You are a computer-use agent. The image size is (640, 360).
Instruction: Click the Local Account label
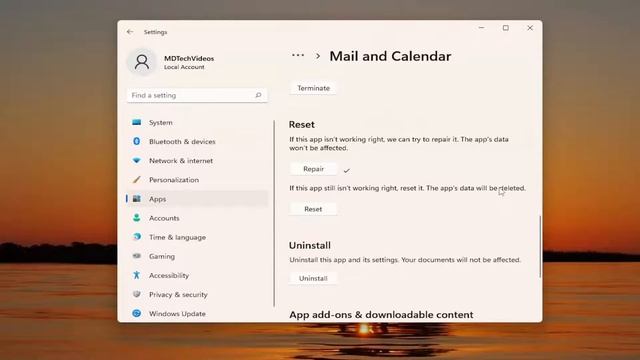pyautogui.click(x=184, y=67)
